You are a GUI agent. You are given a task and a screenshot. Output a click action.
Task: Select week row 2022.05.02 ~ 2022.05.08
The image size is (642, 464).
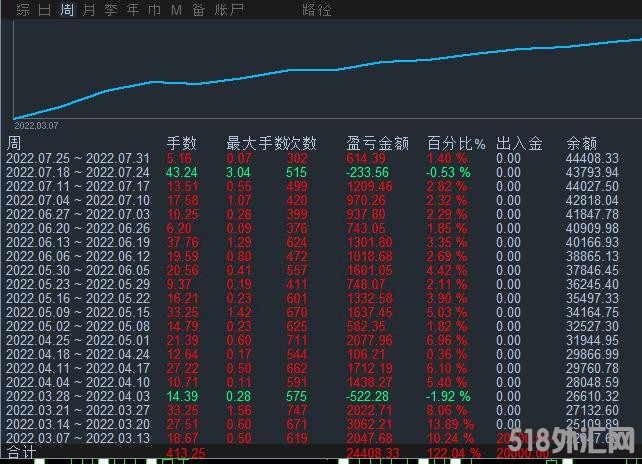[312, 326]
